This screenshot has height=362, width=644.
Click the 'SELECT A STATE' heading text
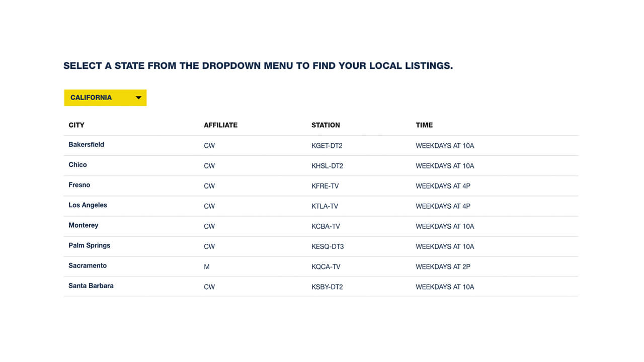(x=258, y=66)
